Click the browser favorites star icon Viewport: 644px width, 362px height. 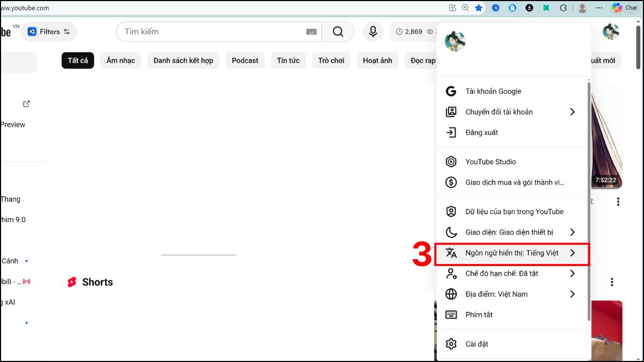[x=479, y=8]
